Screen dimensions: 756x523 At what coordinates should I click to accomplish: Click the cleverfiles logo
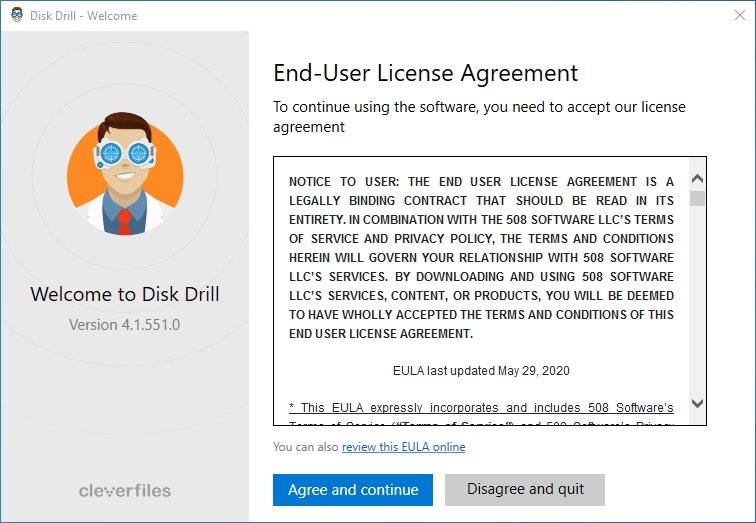[x=125, y=491]
